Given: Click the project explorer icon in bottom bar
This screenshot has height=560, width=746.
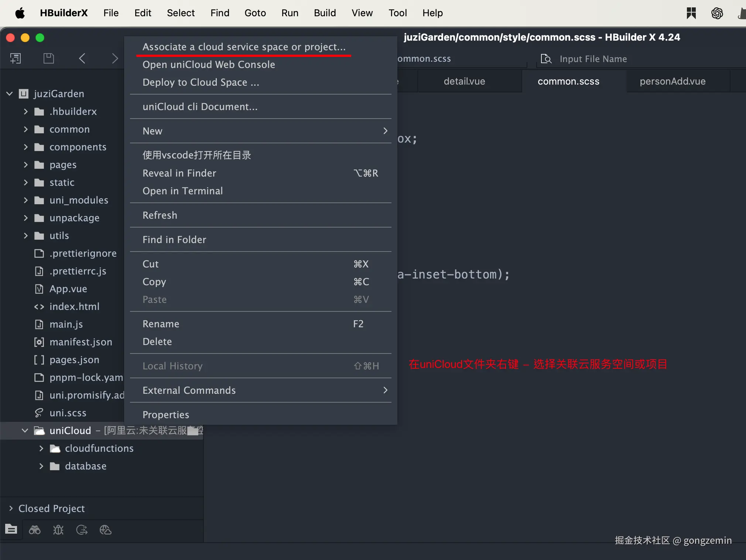Looking at the screenshot, I should 11,530.
